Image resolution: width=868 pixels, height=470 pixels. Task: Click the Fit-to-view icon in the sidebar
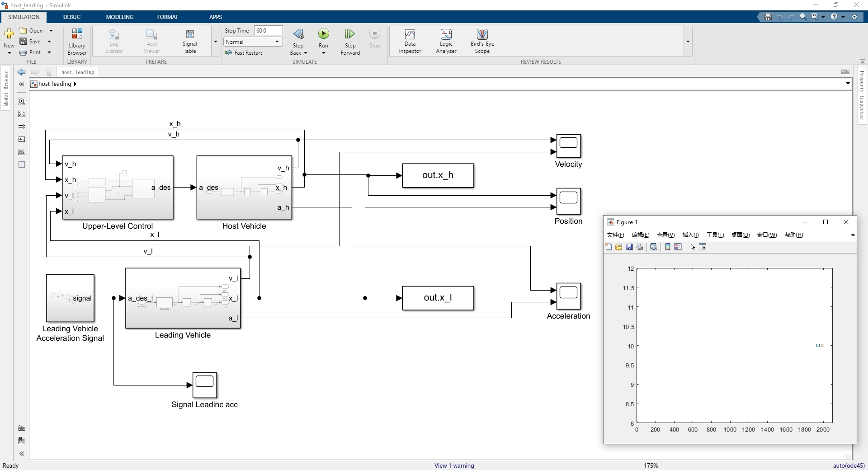[x=21, y=114]
